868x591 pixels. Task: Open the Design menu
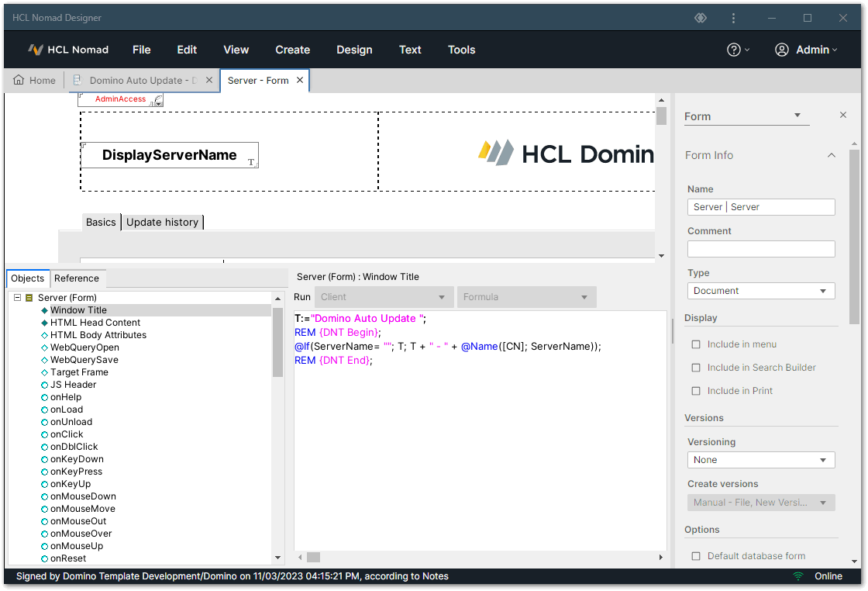[354, 50]
